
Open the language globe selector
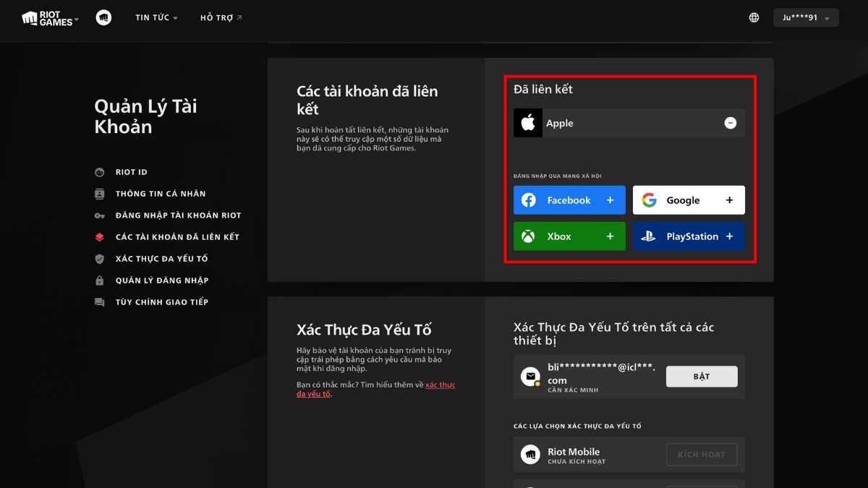click(x=754, y=17)
